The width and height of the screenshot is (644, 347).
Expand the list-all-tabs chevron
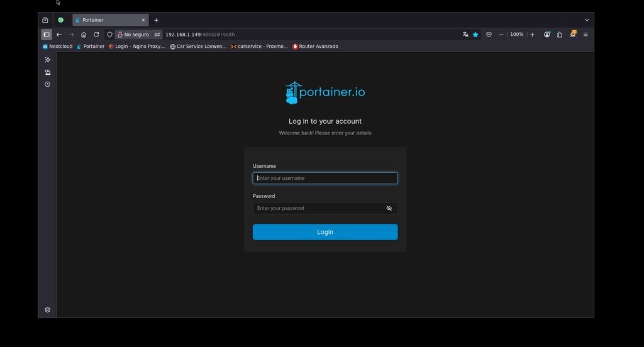pyautogui.click(x=587, y=20)
